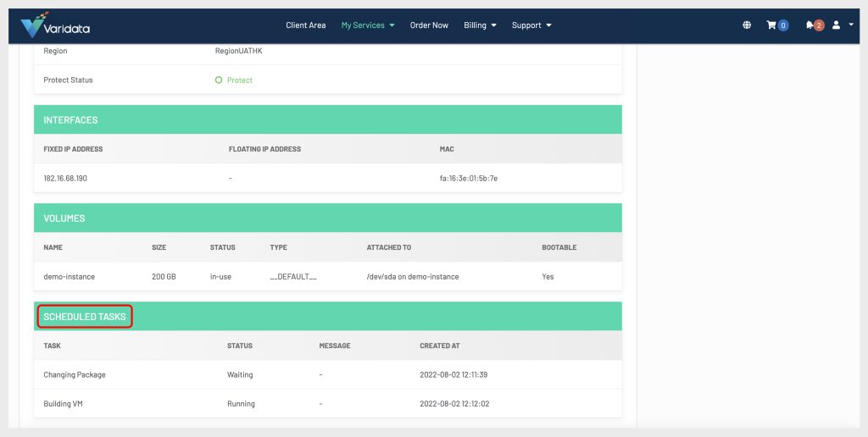The width and height of the screenshot is (868, 437).
Task: Select the Changing Package task row
Action: [x=75, y=374]
